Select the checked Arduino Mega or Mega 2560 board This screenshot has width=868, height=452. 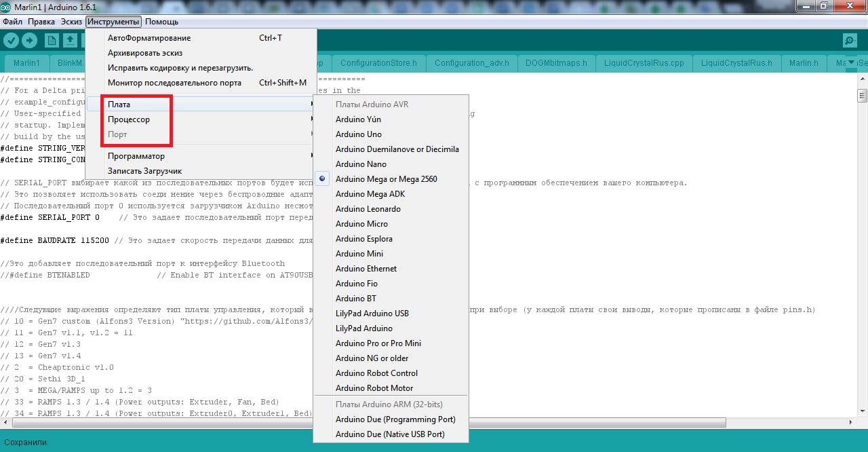tap(391, 179)
